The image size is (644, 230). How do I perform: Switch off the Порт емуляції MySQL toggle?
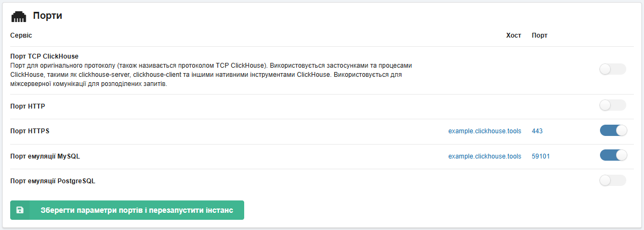[613, 155]
